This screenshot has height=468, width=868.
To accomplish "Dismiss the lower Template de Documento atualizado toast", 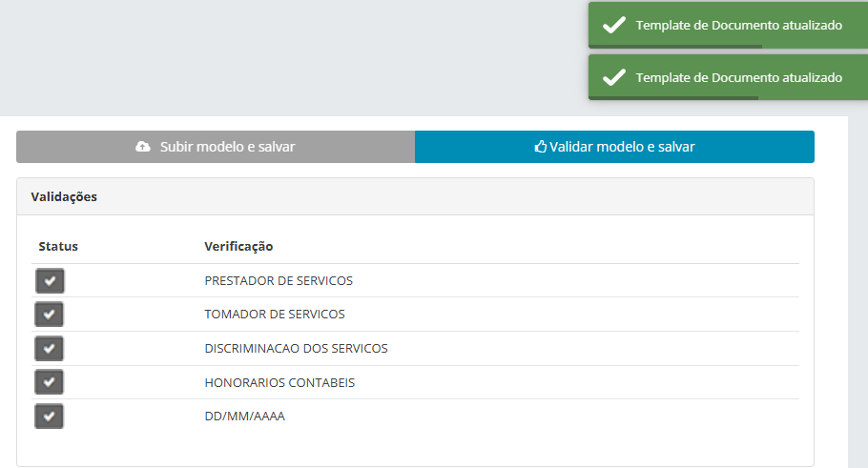I will (728, 77).
